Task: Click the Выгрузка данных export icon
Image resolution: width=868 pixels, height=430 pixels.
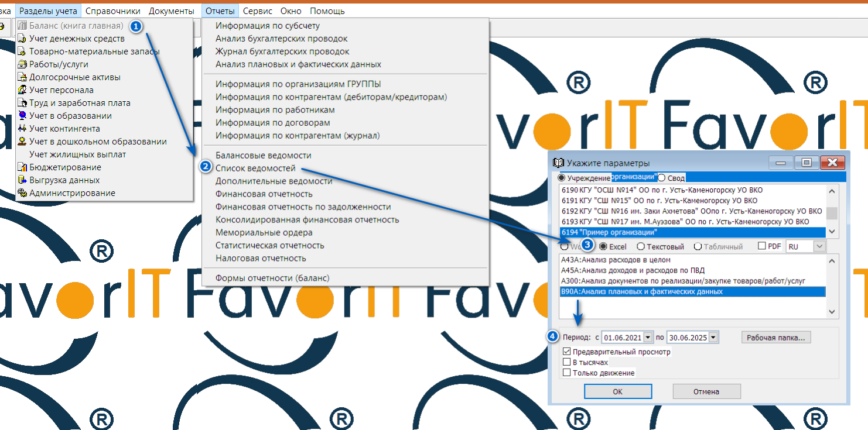Action: [22, 180]
